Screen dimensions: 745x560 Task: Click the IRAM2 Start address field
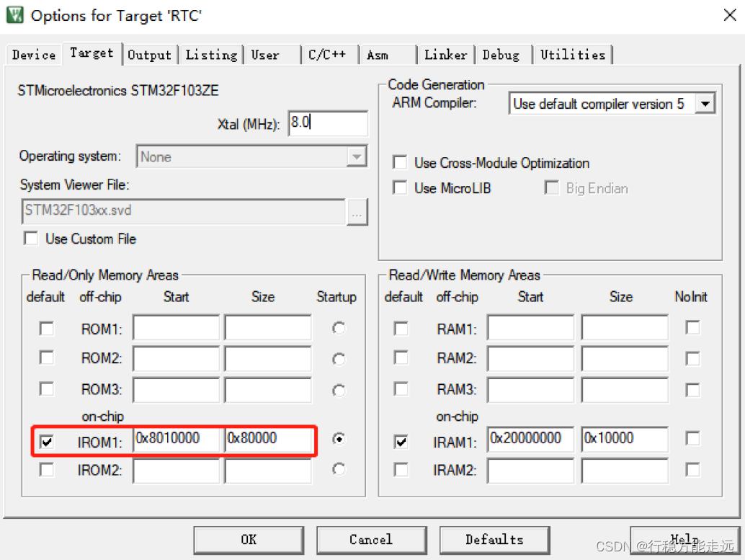[530, 471]
